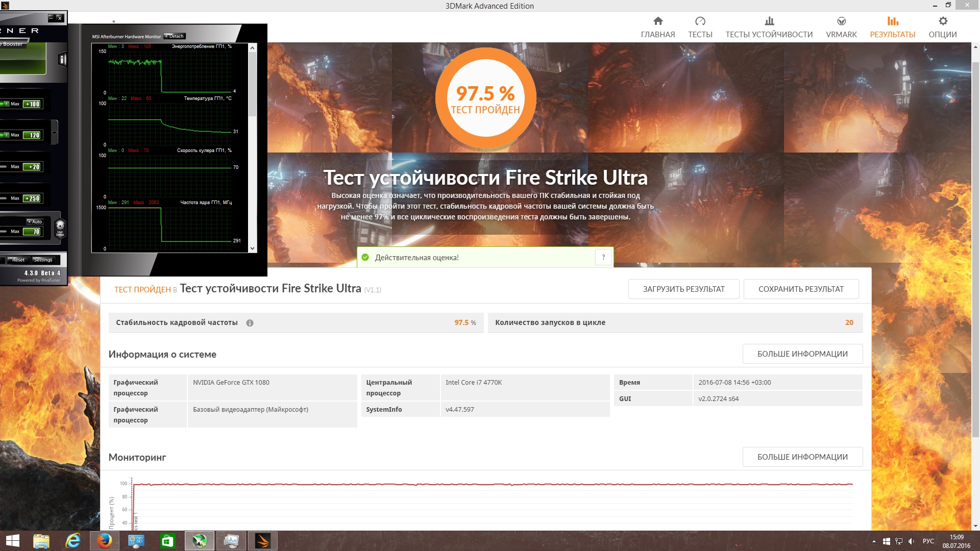Open MSI Afterburner from the taskbar
Screen dimensions: 980x551
[x=199, y=541]
